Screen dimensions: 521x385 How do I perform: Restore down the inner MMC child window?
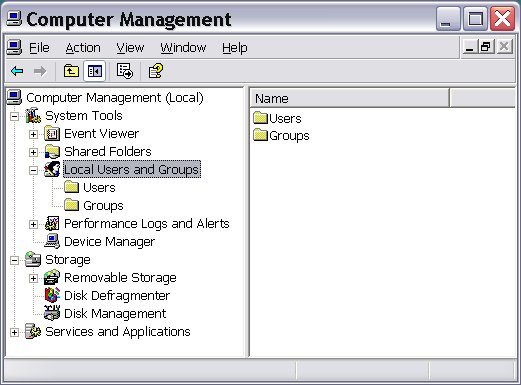pos(486,47)
